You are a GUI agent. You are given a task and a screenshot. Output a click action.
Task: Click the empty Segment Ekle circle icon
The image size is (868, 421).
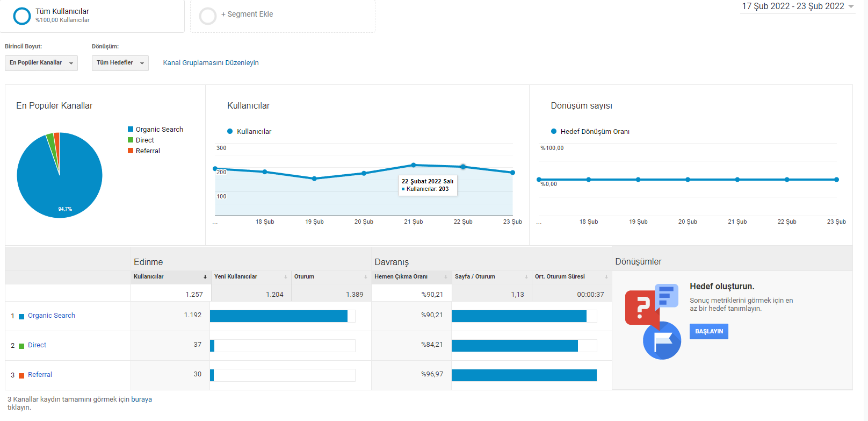click(x=208, y=16)
